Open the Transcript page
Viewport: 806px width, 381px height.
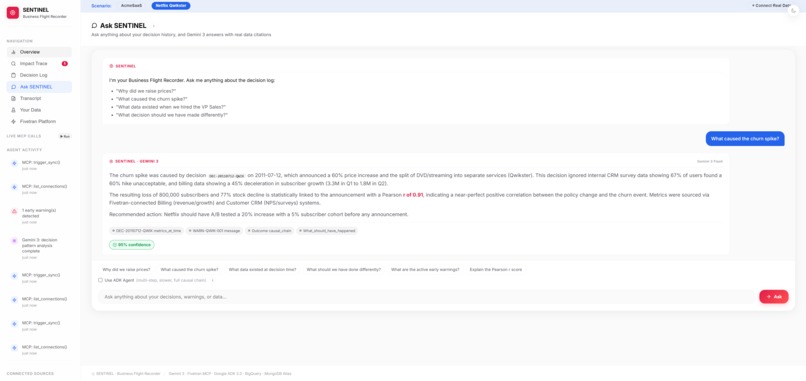click(39, 98)
